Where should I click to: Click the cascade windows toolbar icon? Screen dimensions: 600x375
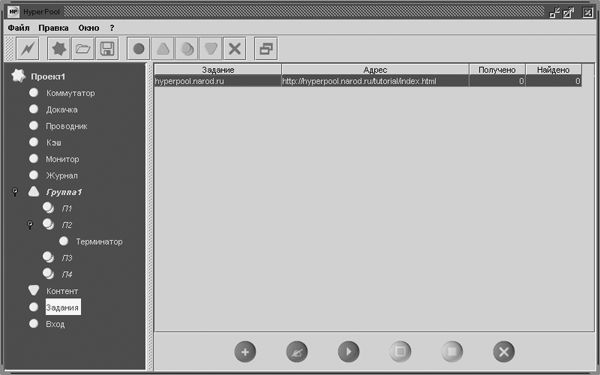(x=266, y=49)
